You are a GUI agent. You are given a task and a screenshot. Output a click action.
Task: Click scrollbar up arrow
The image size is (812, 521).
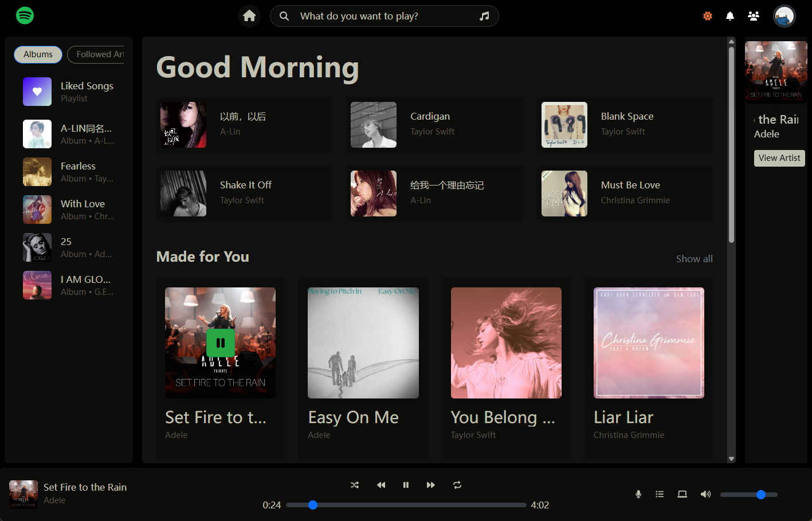(x=731, y=41)
